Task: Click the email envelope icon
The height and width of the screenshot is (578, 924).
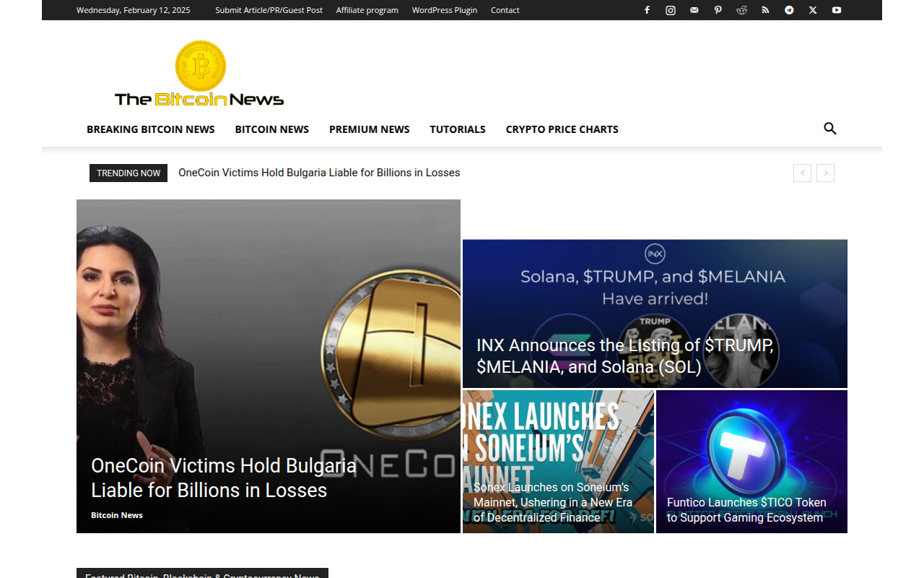Action: (694, 10)
